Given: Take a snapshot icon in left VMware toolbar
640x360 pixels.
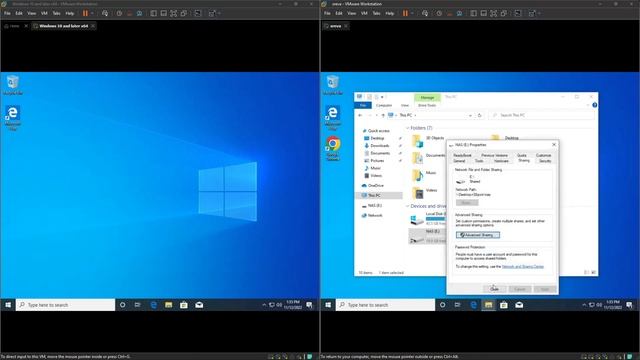Looking at the screenshot, I should (119, 13).
